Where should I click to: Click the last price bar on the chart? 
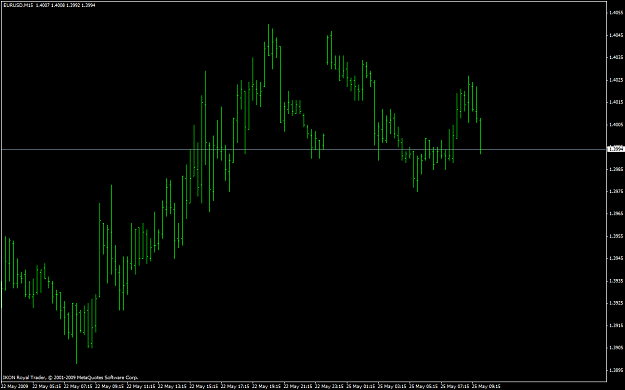480,136
